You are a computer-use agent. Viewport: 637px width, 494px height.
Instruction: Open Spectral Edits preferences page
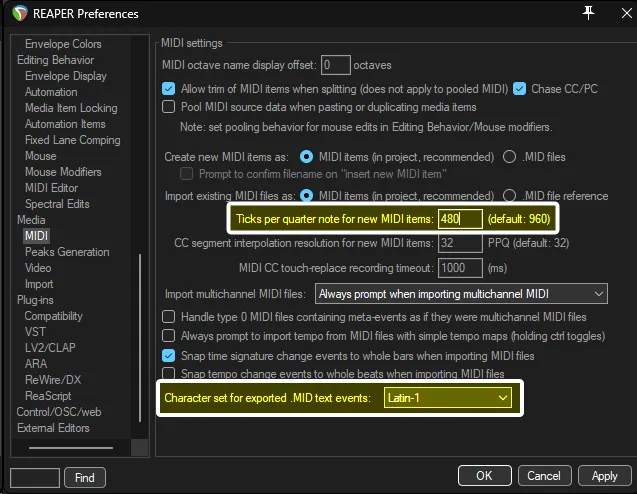coord(57,204)
